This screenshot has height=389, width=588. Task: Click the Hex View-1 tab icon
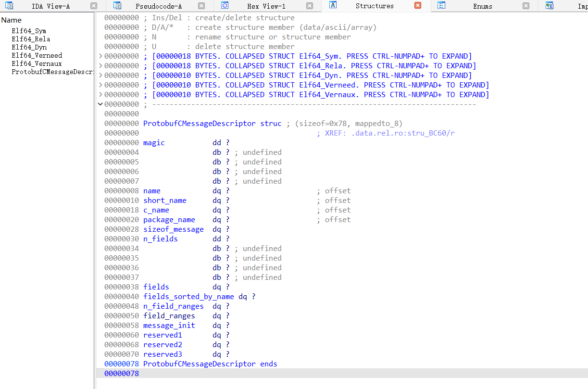225,6
